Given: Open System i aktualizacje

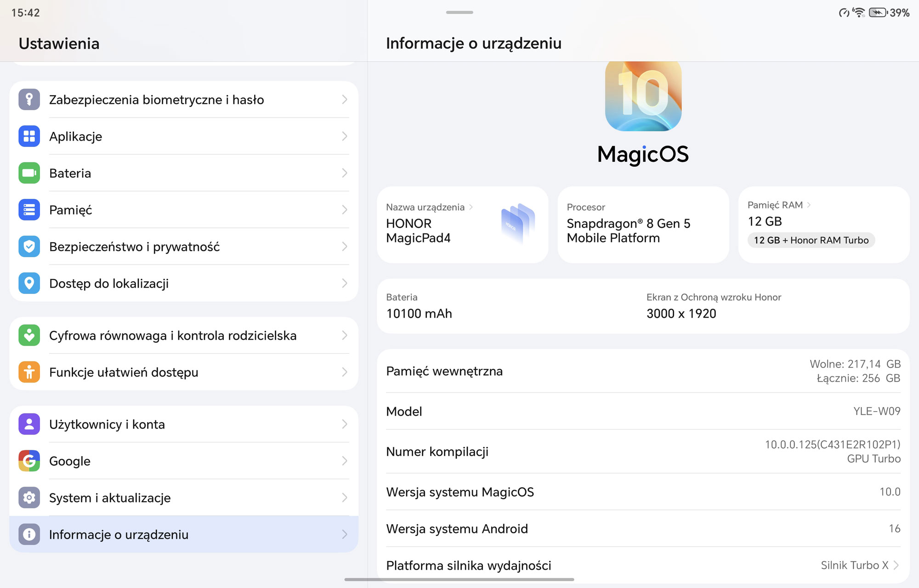Looking at the screenshot, I should [x=184, y=498].
